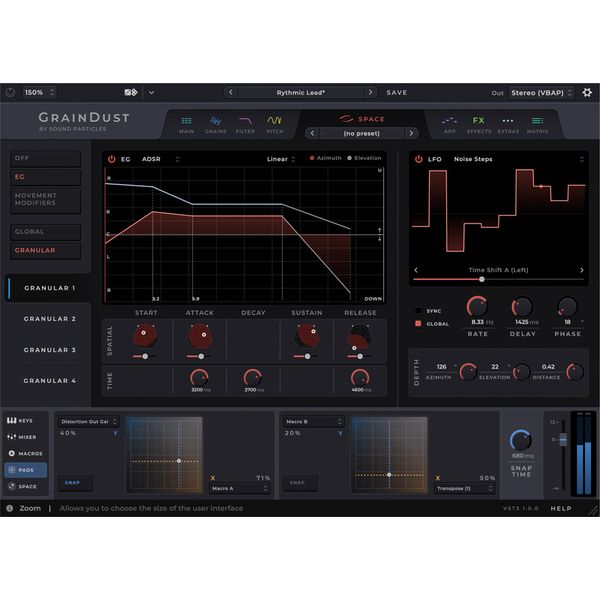Open the FX Effects section
This screenshot has width=600, height=600.
479,125
